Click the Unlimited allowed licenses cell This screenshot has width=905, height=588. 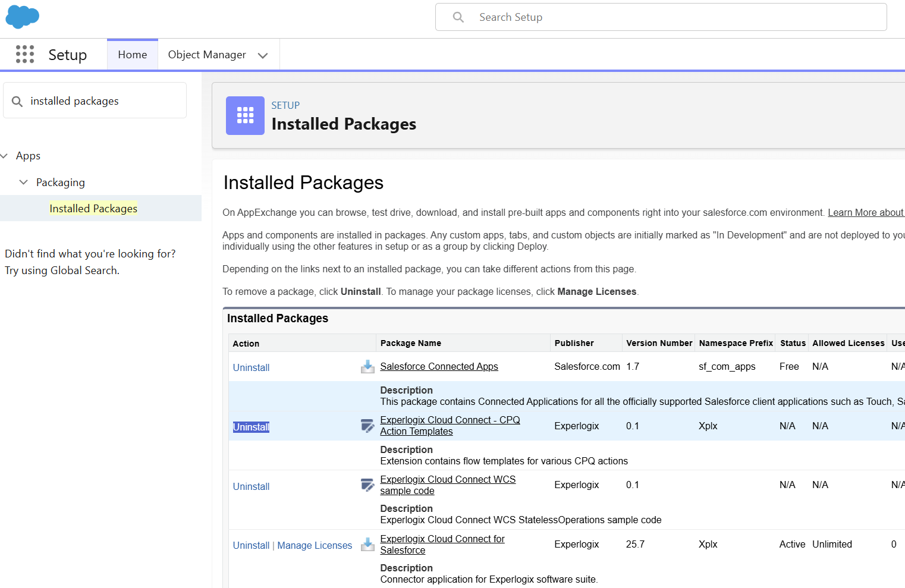click(832, 544)
